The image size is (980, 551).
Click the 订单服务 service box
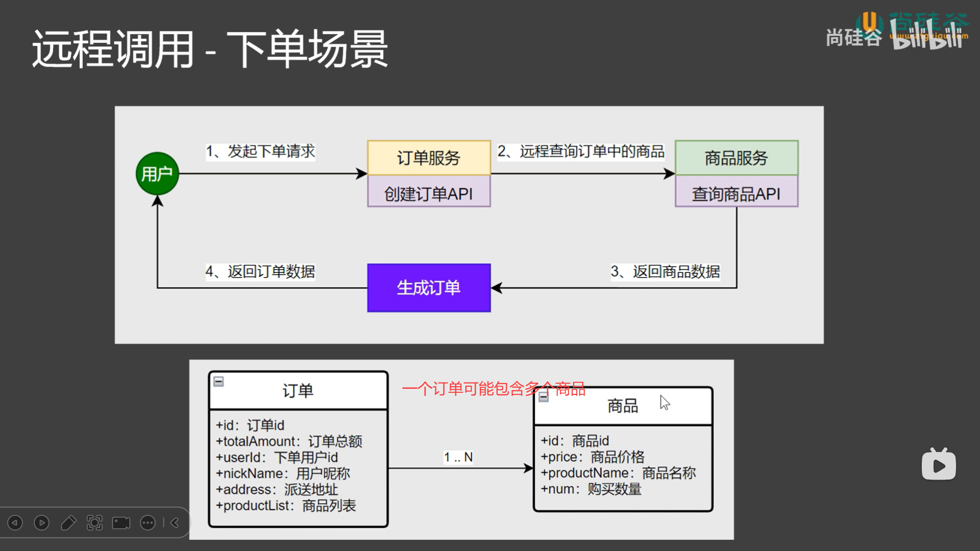pos(429,158)
